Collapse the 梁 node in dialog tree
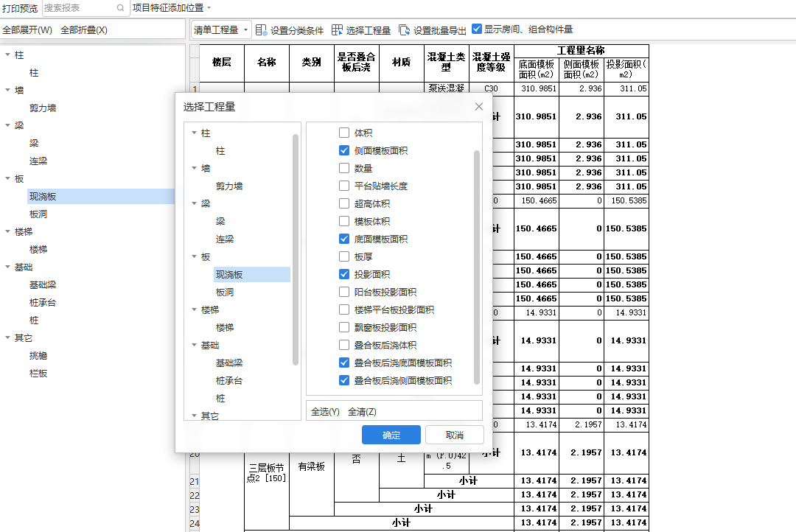This screenshot has height=532, width=796. 194,203
